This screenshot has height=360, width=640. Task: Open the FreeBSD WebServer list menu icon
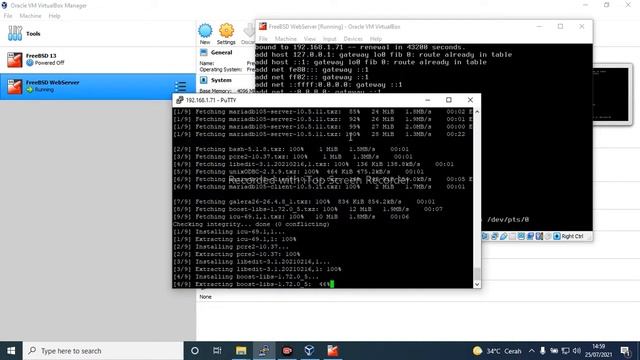tap(180, 86)
